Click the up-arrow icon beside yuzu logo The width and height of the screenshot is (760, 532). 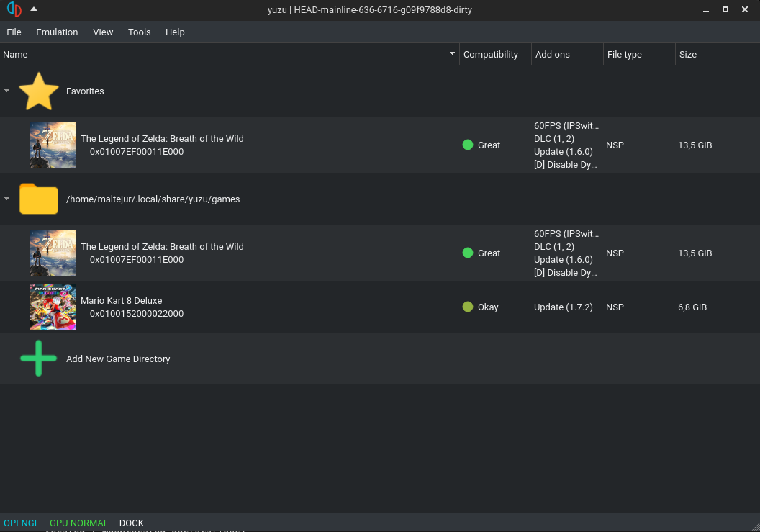(33, 9)
